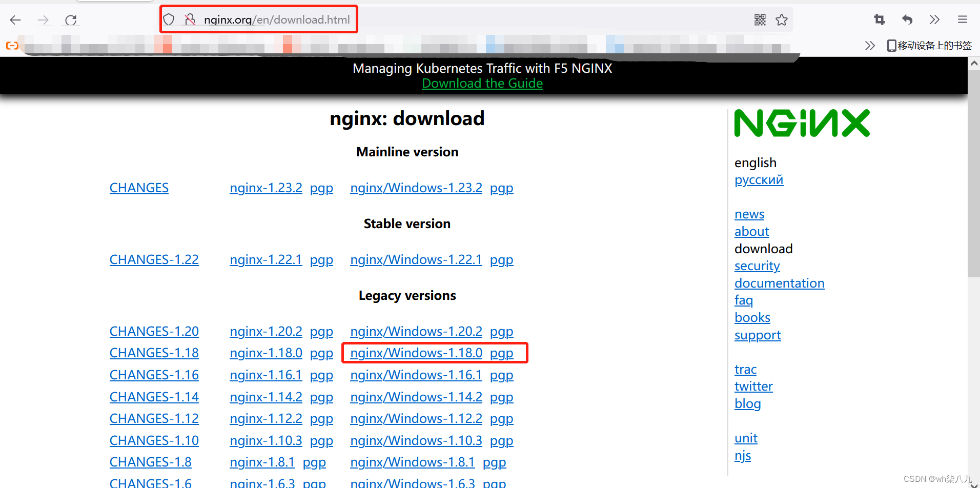
Task: Go back using the back arrow
Action: click(x=15, y=19)
